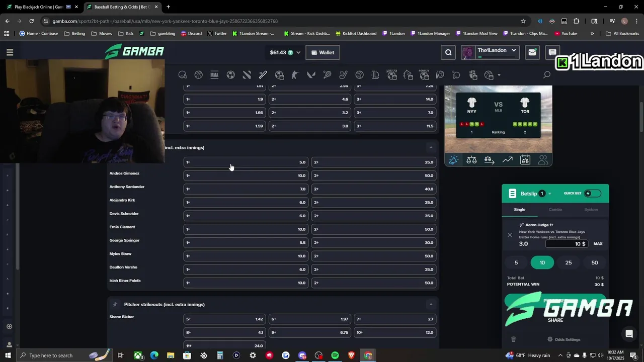Set stake to MAX
Screen dimensions: 644x362
[598, 244]
